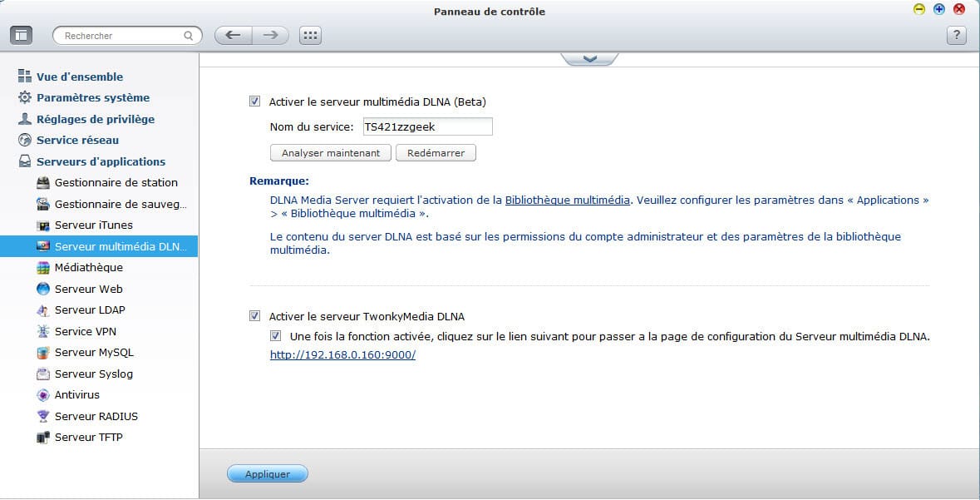Click the Antivirus icon
The width and height of the screenshot is (980, 500).
click(x=43, y=395)
